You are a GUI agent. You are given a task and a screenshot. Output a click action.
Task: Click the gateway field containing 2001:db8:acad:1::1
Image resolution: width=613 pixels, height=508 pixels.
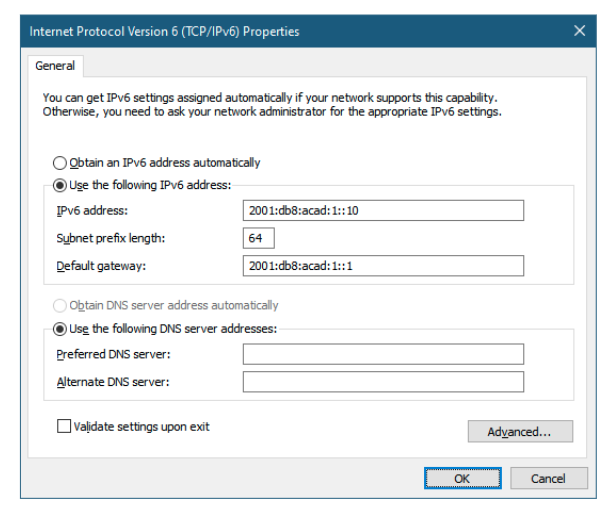pos(383,265)
